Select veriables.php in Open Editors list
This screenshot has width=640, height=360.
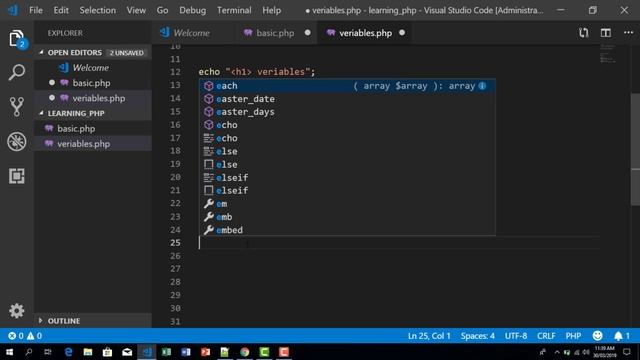98,98
